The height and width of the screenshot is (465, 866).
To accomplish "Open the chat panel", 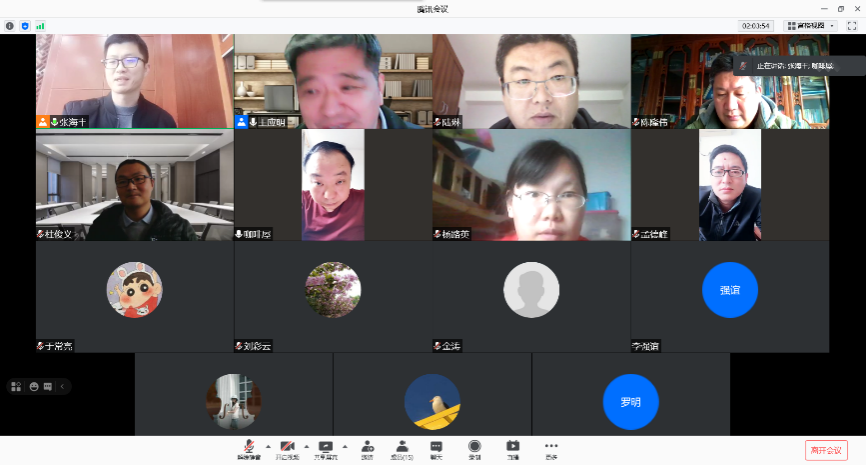I will point(436,448).
